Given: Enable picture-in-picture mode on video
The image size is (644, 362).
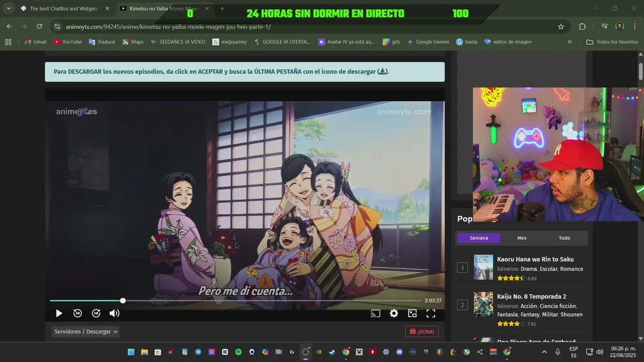Looking at the screenshot, I should pyautogui.click(x=413, y=313).
